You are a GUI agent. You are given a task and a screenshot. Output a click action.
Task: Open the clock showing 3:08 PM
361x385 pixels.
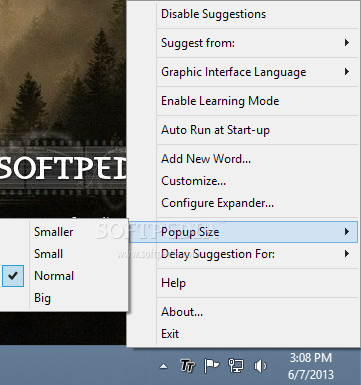click(x=311, y=366)
